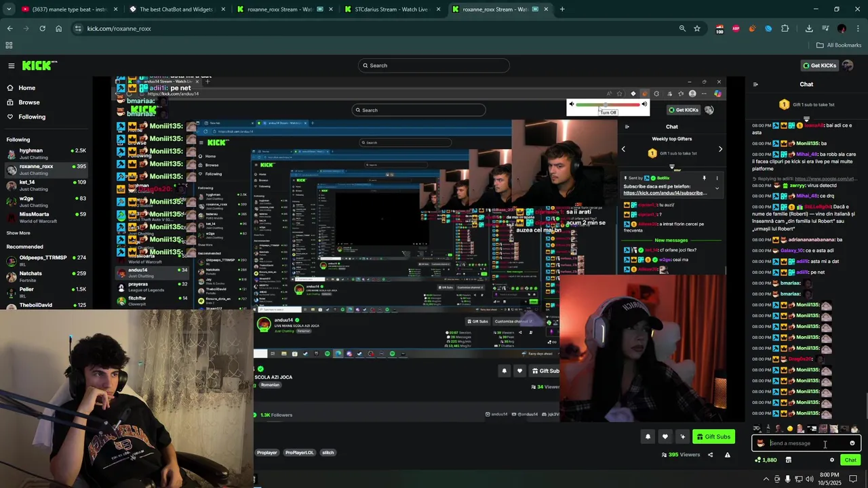Toggle the Kick sidebar hamburger menu
This screenshot has height=488, width=868.
[12, 66]
